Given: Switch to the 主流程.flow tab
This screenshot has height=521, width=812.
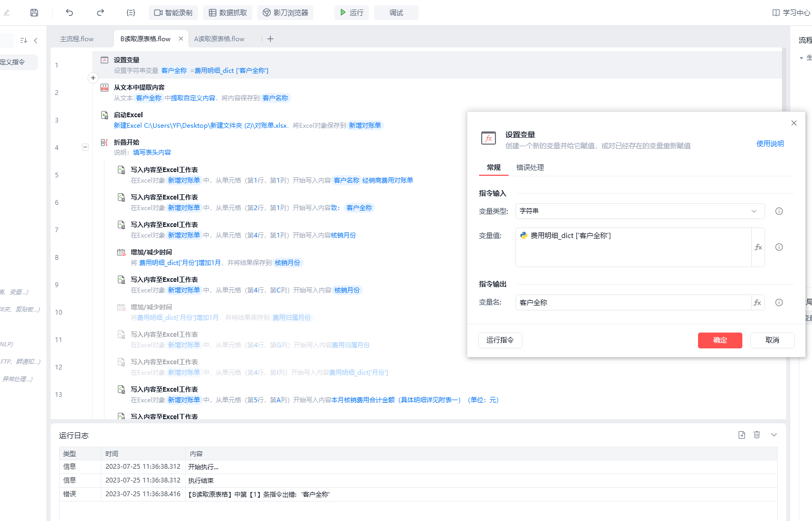Looking at the screenshot, I should click(77, 39).
